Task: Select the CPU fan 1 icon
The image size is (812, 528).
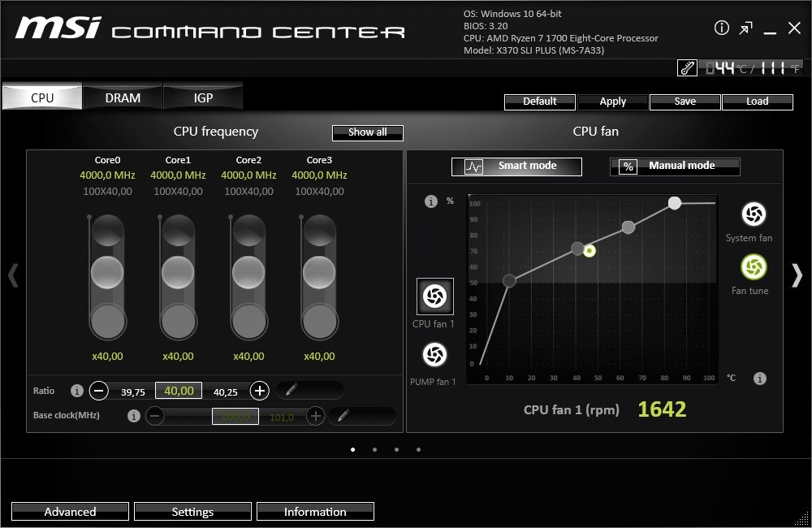Action: coord(435,296)
